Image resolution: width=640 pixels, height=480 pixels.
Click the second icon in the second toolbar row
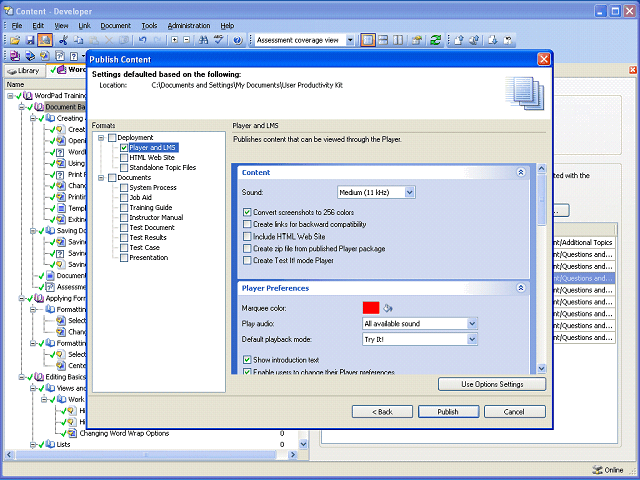pos(30,56)
